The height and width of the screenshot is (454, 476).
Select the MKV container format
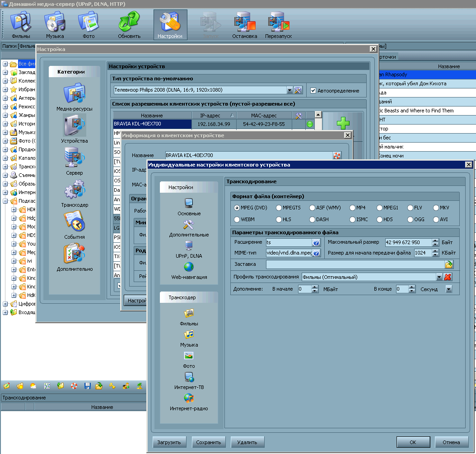(436, 208)
